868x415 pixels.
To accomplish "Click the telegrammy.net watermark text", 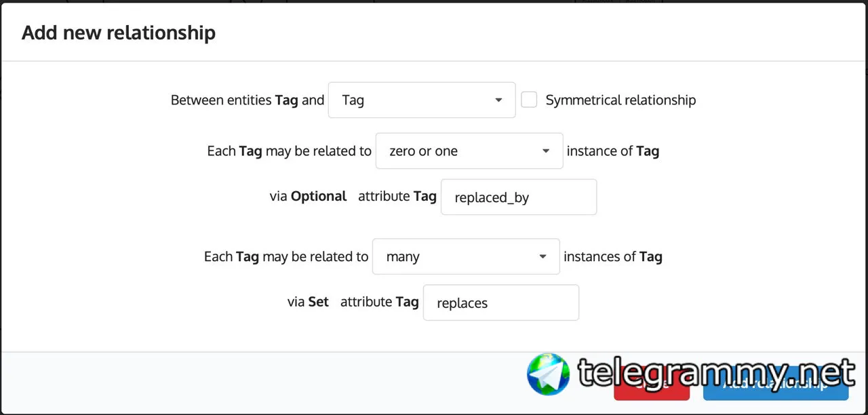I will 716,374.
